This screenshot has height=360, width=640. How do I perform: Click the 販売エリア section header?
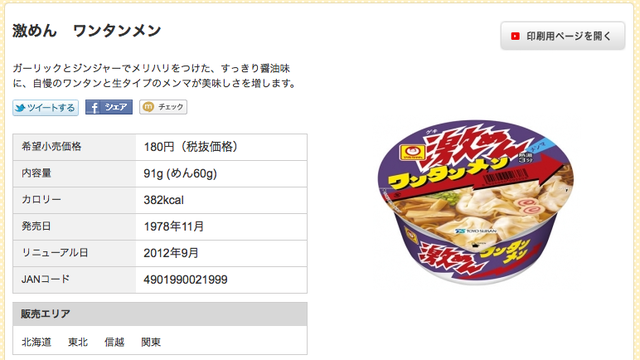160,314
